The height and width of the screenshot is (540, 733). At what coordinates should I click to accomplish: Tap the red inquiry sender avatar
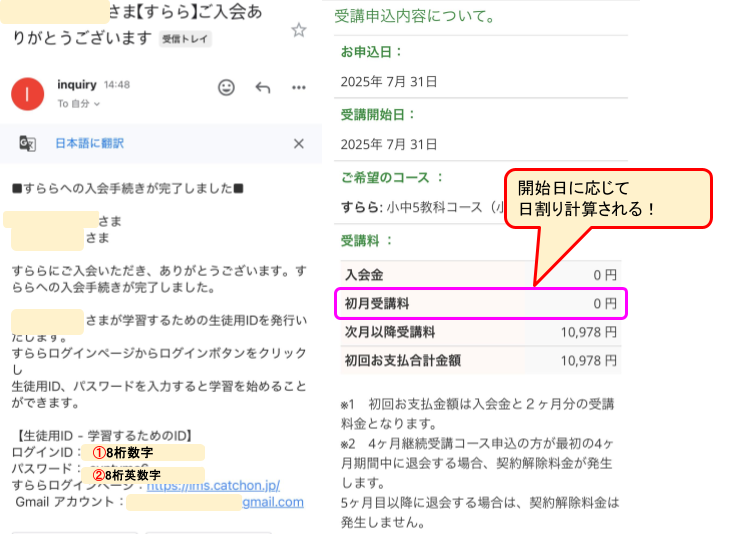(28, 94)
